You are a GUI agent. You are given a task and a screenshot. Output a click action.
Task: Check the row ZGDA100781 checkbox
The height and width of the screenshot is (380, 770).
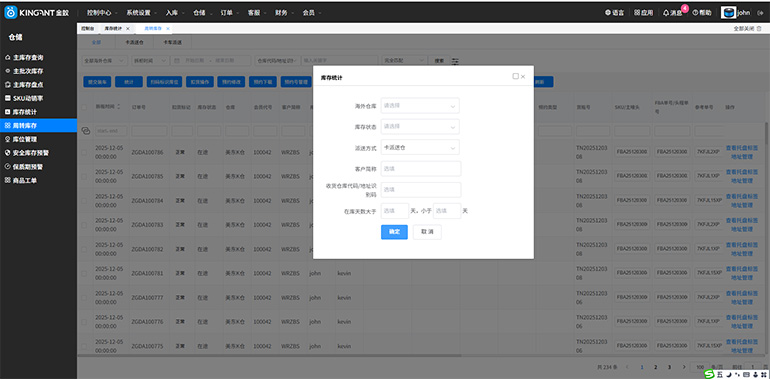coord(84,273)
